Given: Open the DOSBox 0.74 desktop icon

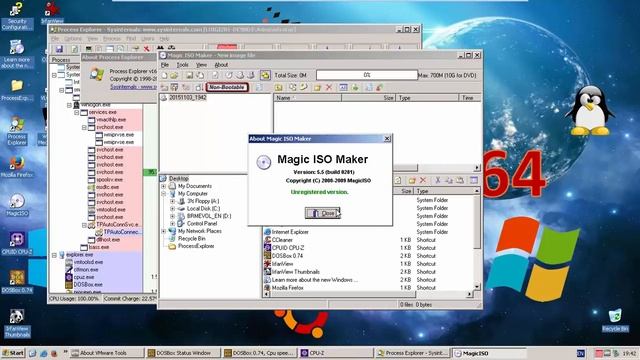Looking at the screenshot, I should pos(17,282).
